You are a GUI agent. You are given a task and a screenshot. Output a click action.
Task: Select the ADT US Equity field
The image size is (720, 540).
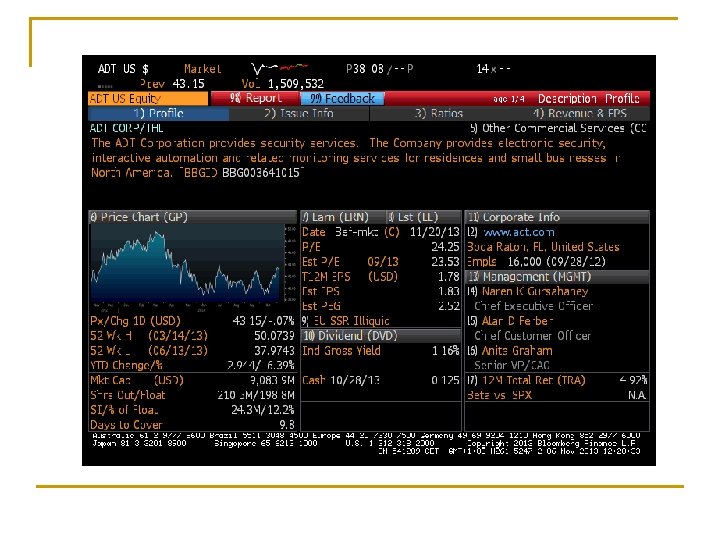(x=148, y=98)
